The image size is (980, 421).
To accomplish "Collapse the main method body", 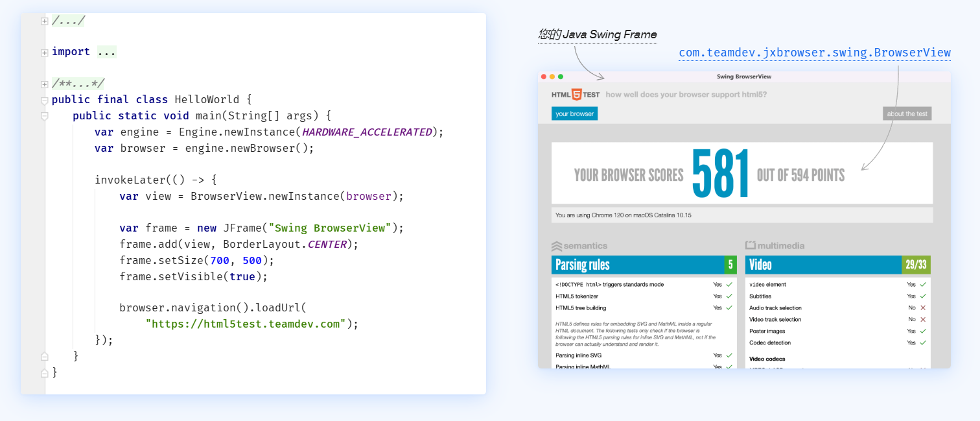I will [x=44, y=116].
